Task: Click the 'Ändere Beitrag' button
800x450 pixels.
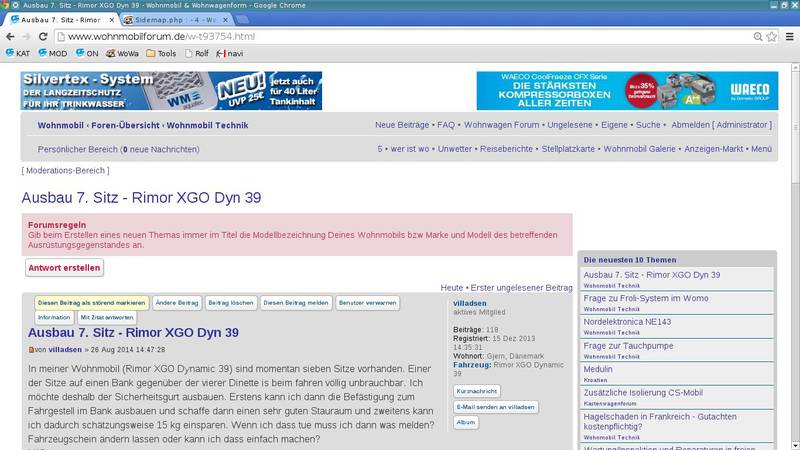Action: pos(177,303)
